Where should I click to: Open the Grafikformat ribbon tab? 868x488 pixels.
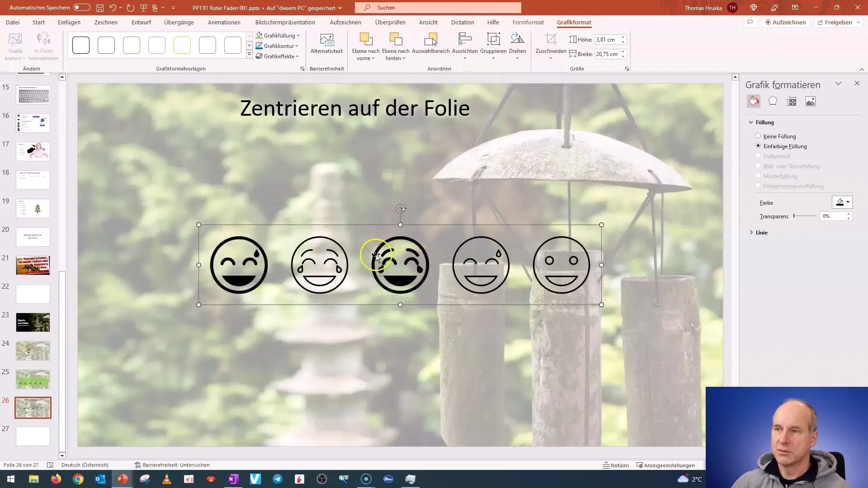pos(574,22)
